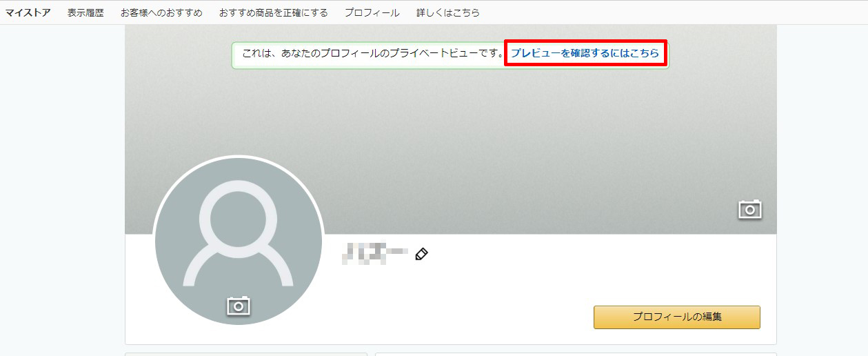Click the private view notice text
This screenshot has width=868, height=356.
point(372,53)
